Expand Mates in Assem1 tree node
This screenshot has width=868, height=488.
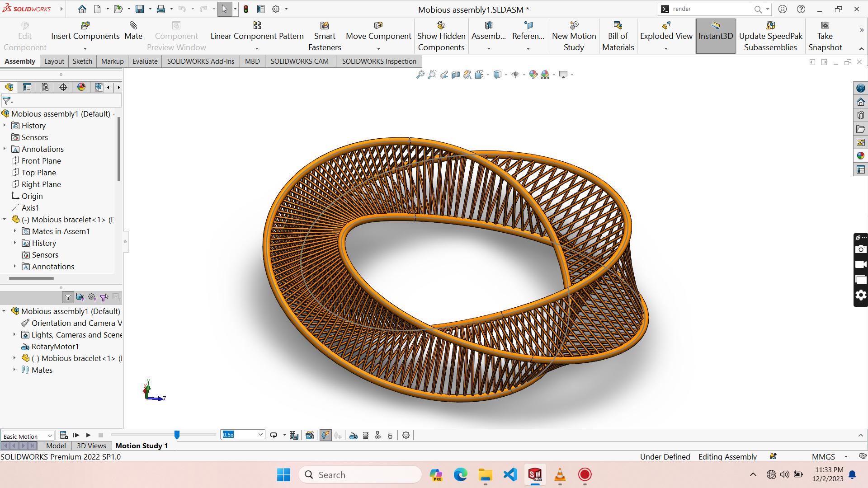point(15,231)
